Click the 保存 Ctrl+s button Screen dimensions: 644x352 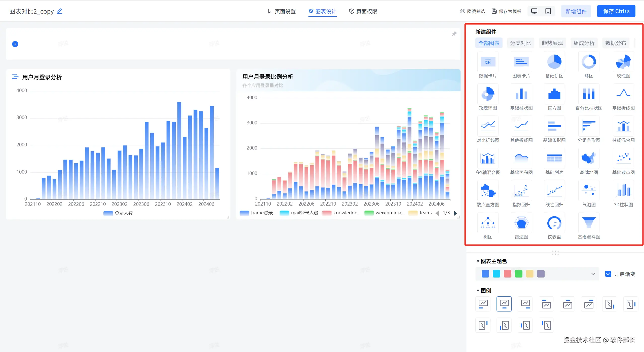[x=616, y=11]
